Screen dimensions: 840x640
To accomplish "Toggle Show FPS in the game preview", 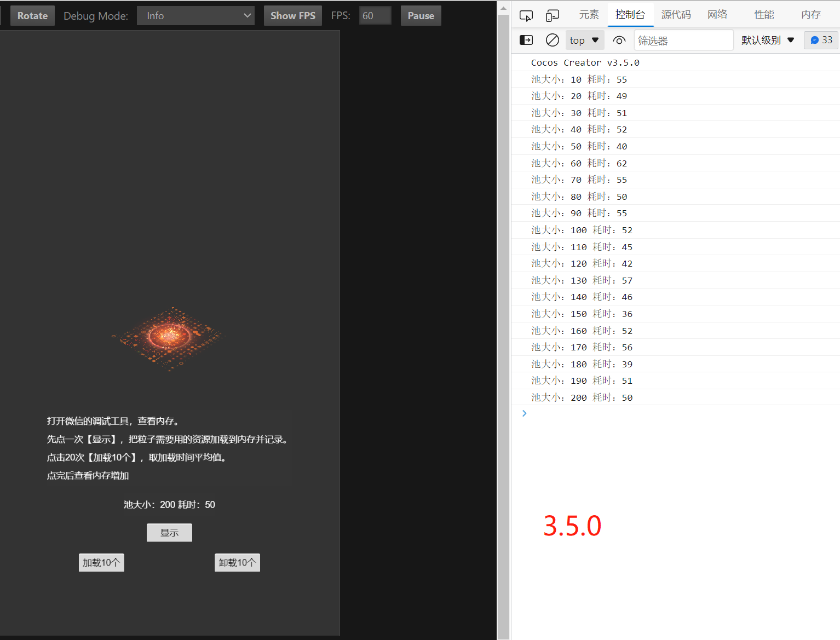I will (x=292, y=15).
